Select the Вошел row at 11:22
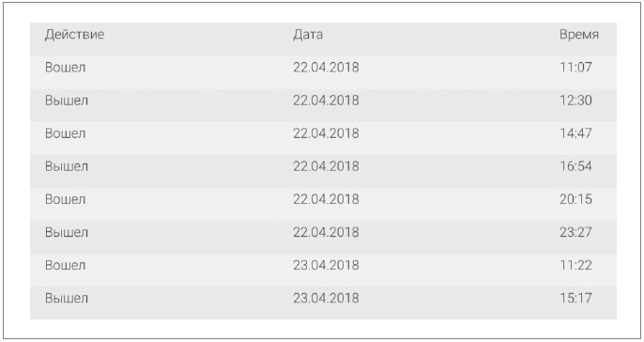 point(323,270)
